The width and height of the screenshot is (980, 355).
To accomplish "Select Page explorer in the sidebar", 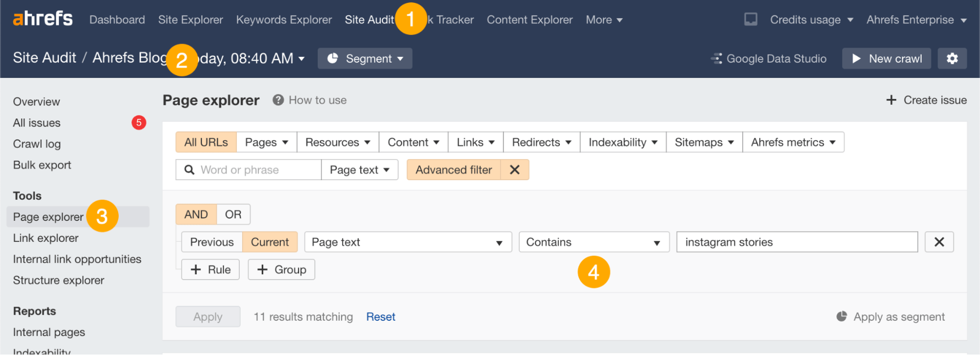I will [x=78, y=216].
